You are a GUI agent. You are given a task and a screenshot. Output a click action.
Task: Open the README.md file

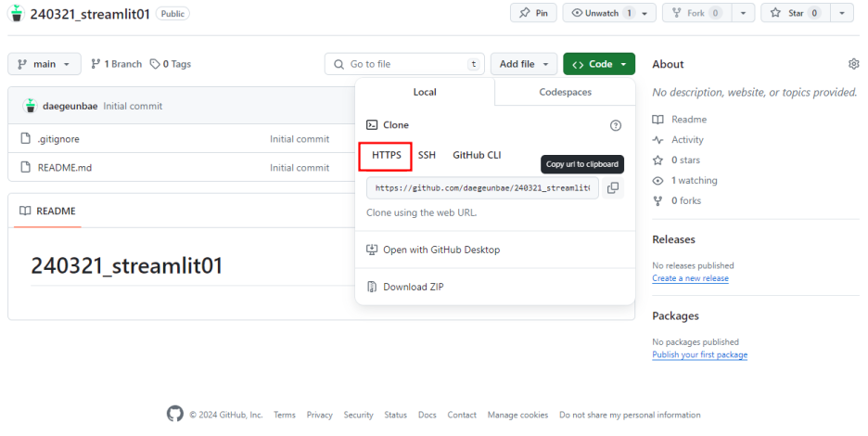point(65,167)
